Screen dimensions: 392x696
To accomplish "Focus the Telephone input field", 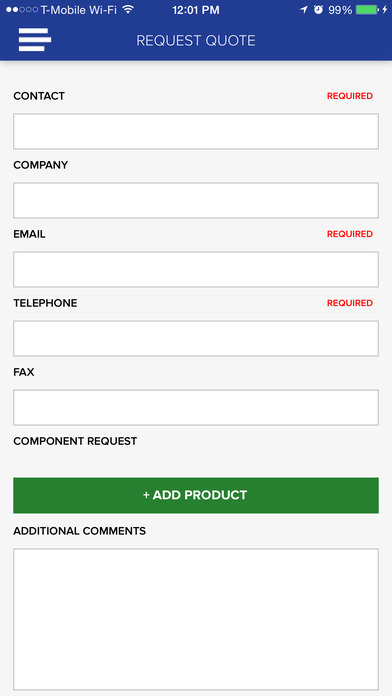I will [x=196, y=338].
